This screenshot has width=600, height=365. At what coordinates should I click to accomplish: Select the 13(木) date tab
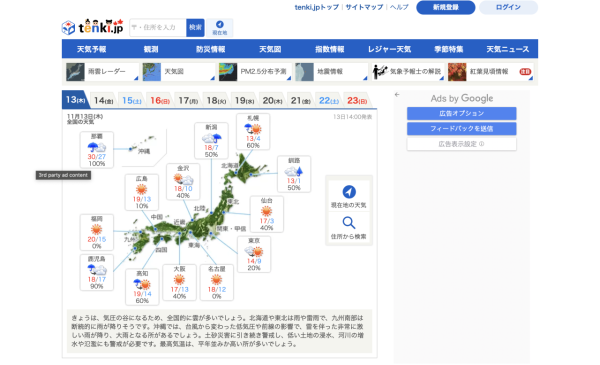pos(75,100)
